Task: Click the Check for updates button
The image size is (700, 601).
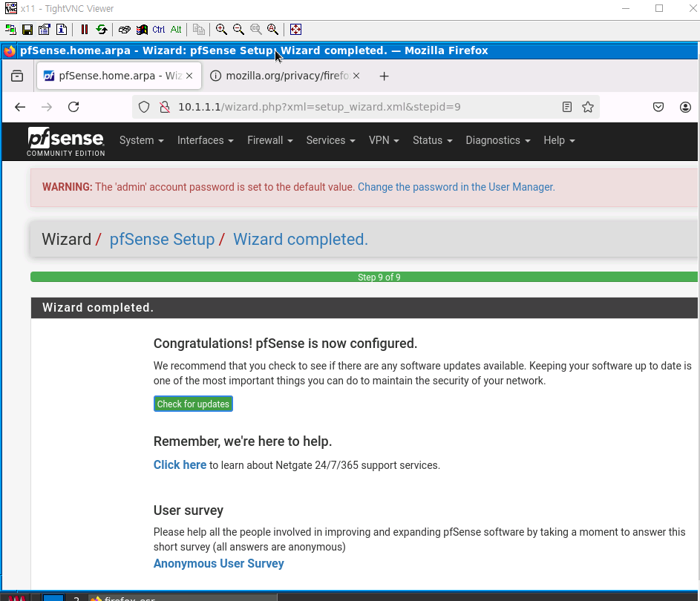Action: 193,404
